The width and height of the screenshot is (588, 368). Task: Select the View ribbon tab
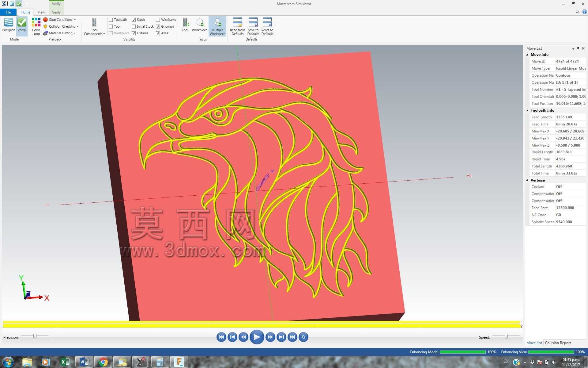click(x=41, y=12)
